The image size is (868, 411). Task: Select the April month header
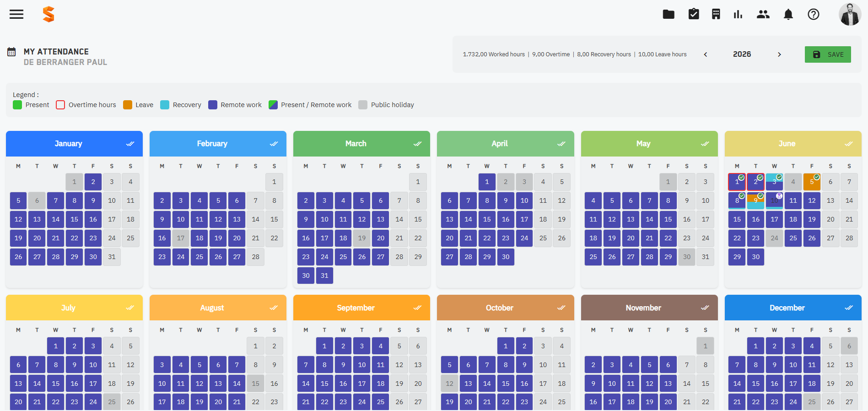pyautogui.click(x=505, y=144)
